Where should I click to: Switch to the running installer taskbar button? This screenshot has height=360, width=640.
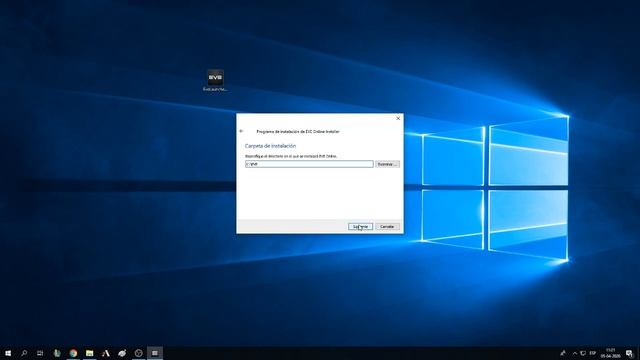tap(155, 353)
